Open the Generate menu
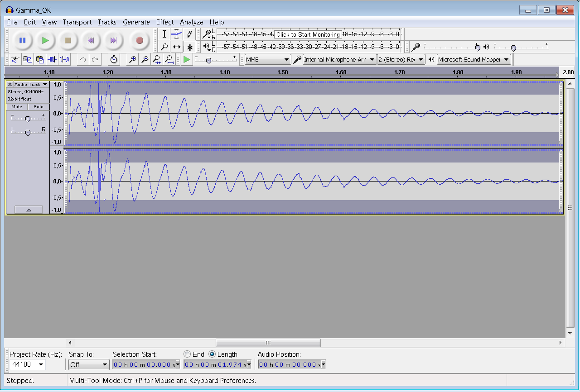The width and height of the screenshot is (580, 392). tap(136, 22)
